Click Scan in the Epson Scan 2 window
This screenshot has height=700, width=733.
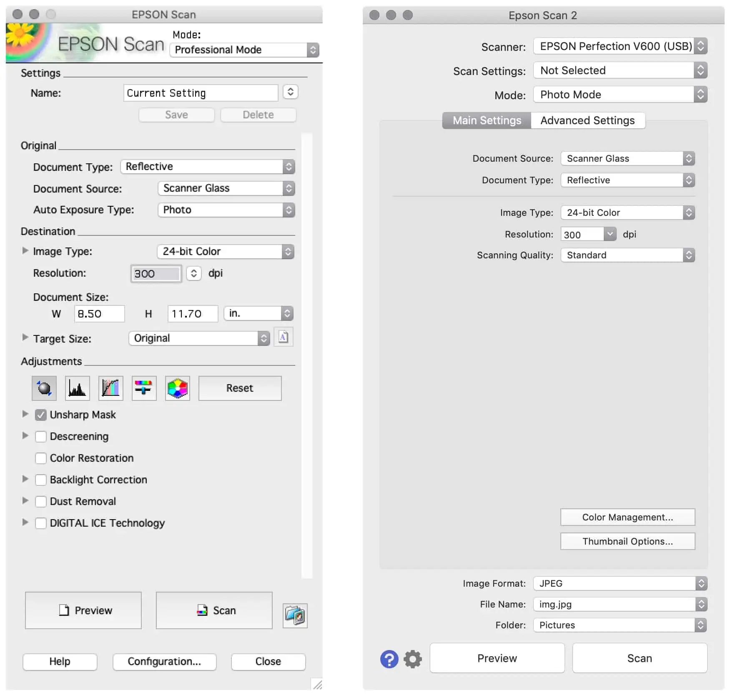(x=640, y=658)
